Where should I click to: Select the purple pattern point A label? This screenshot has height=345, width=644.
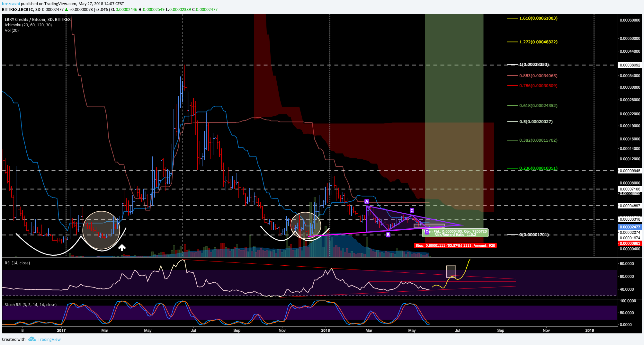[367, 201]
